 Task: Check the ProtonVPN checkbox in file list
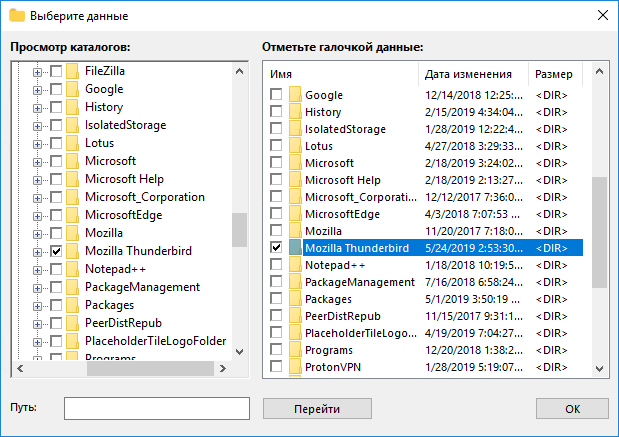[276, 366]
